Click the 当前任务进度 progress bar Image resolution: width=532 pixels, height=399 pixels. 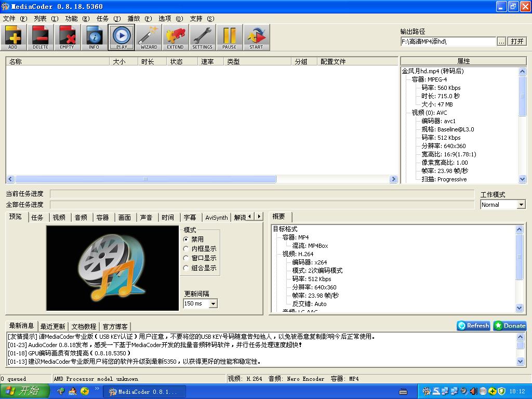(x=262, y=194)
